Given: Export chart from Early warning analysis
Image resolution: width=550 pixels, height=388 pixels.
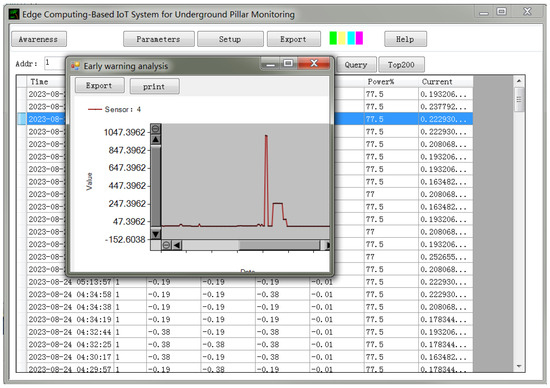Looking at the screenshot, I should click(x=99, y=86).
